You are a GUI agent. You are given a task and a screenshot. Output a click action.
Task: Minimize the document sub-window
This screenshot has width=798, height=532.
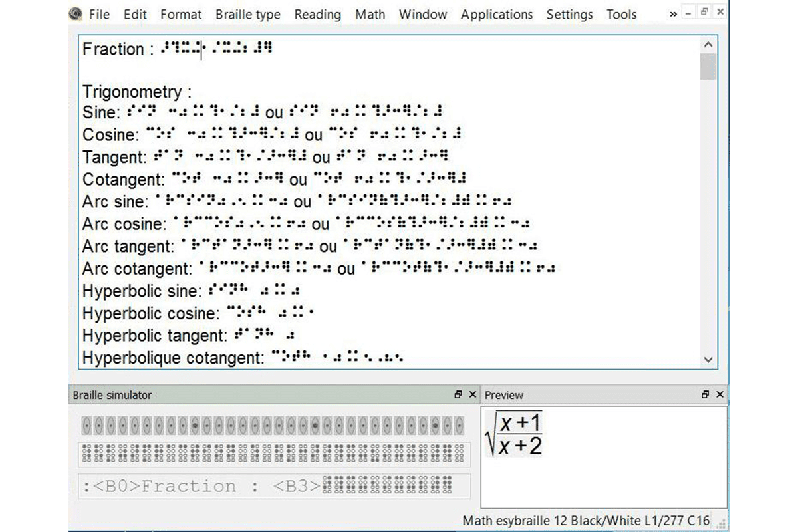point(688,13)
